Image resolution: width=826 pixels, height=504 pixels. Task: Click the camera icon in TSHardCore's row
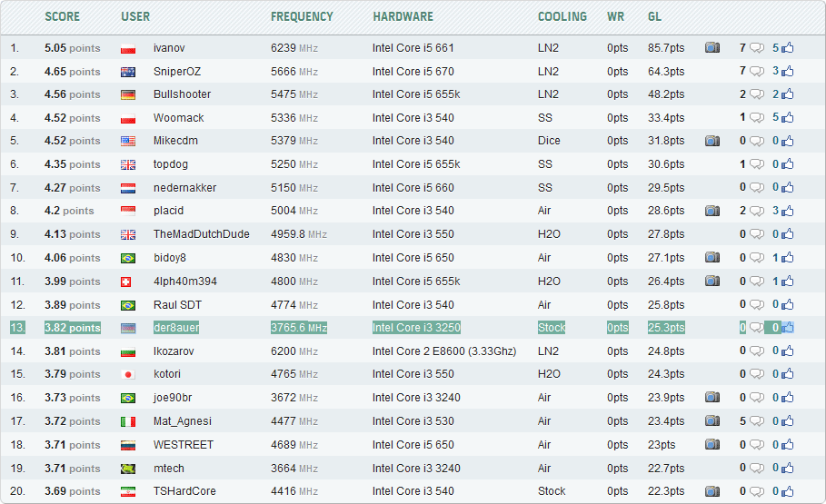click(x=712, y=491)
